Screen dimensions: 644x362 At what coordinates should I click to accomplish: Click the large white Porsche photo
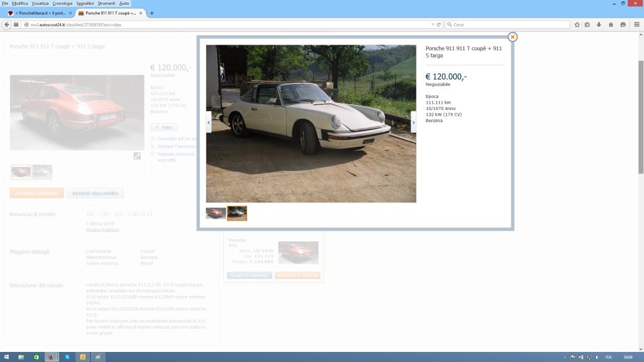311,124
